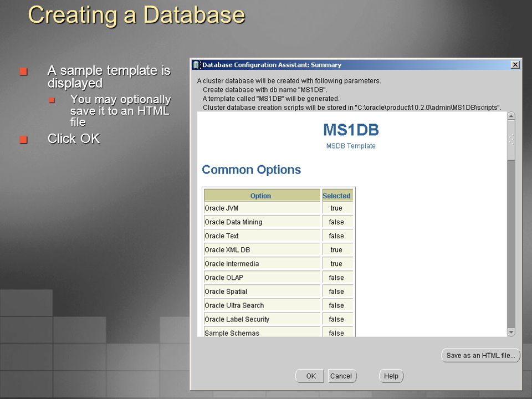The height and width of the screenshot is (399, 532).
Task: Select the Oracle Label Security row
Action: [x=279, y=319]
